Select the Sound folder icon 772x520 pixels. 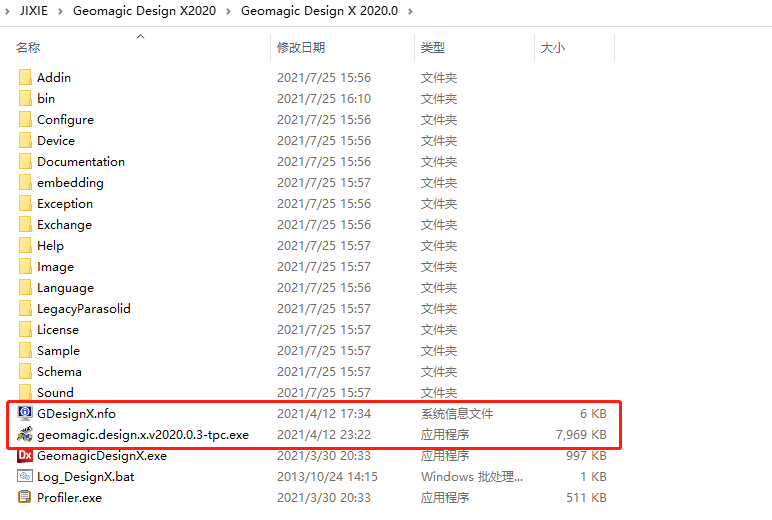tap(25, 392)
